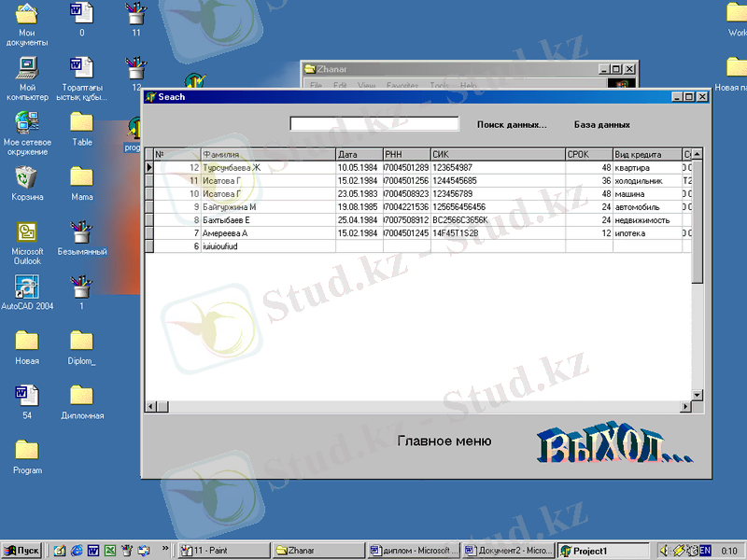Open the Word document named 54

[x=27, y=402]
